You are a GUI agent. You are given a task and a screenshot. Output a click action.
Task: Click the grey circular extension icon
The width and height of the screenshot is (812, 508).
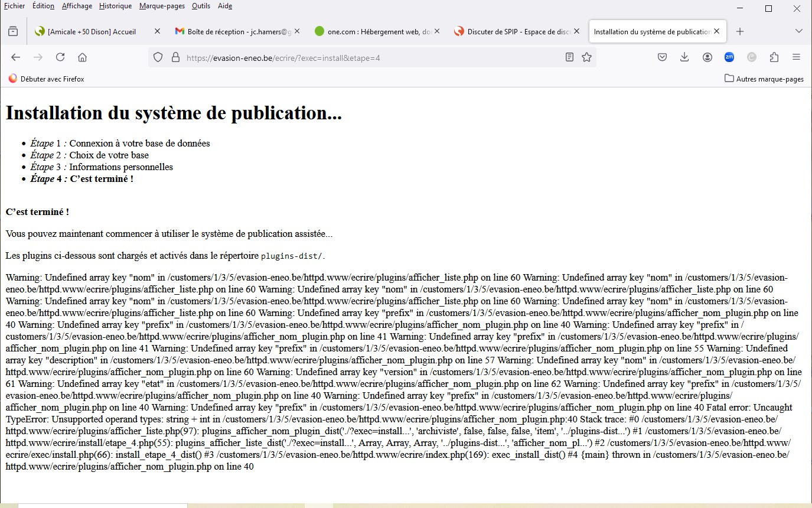752,57
